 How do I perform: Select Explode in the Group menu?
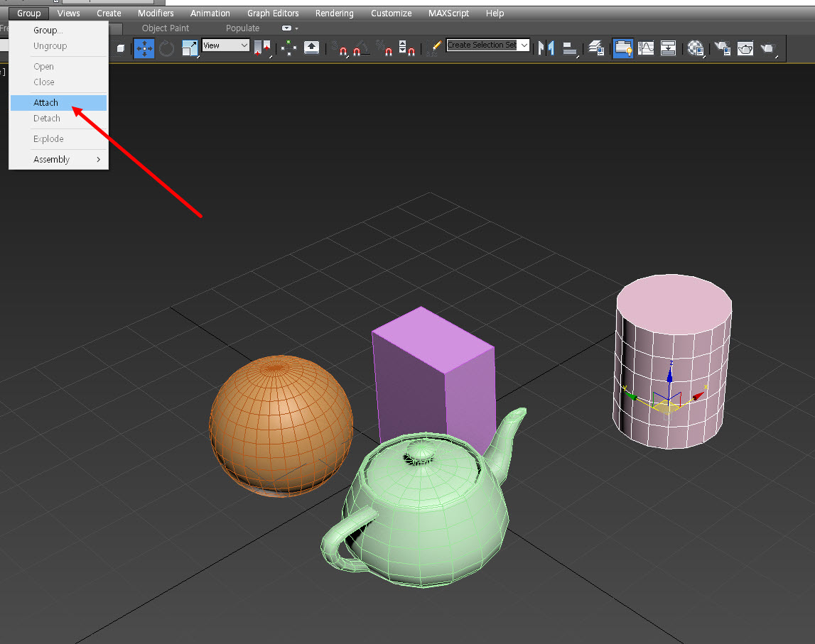click(x=58, y=138)
